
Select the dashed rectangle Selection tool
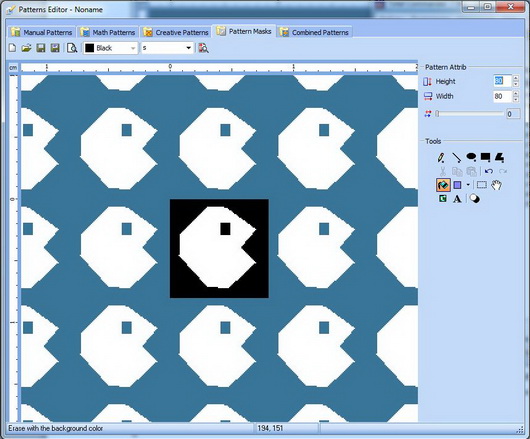point(482,185)
